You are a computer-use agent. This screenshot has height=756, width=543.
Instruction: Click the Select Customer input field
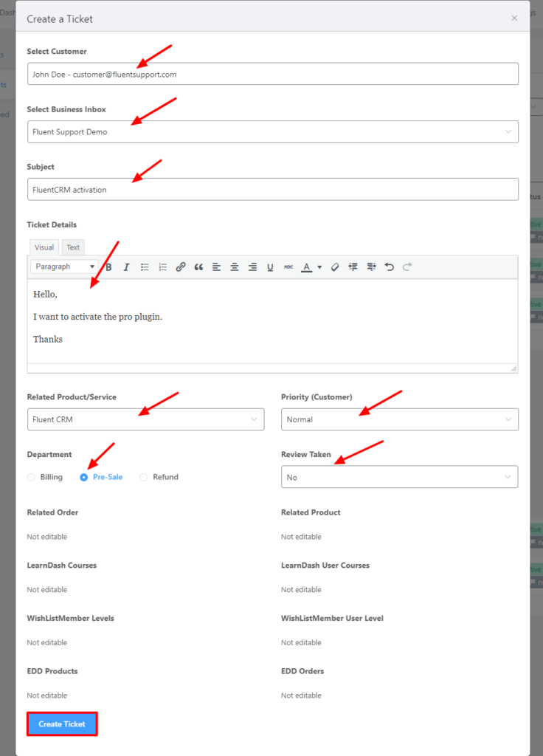(273, 74)
